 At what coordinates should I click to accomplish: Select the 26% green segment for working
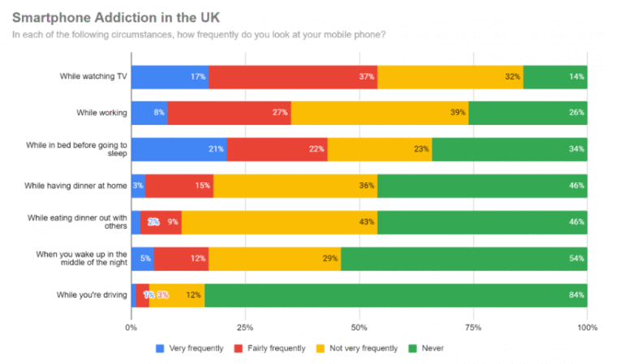(x=528, y=113)
